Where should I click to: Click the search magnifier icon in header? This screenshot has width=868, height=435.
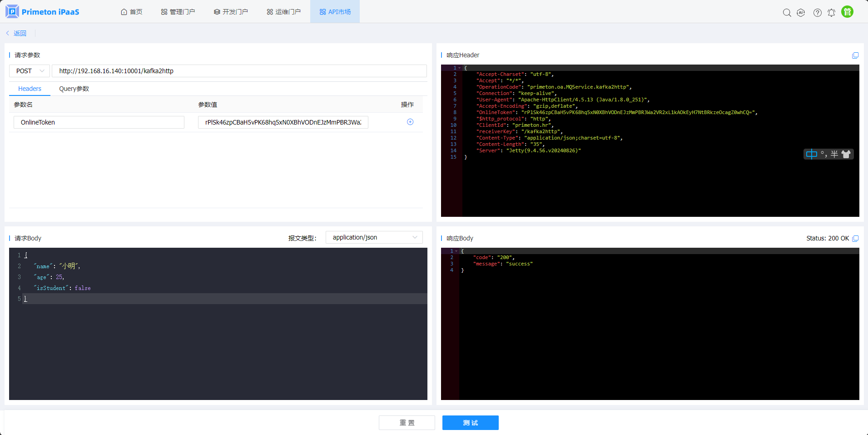click(787, 13)
